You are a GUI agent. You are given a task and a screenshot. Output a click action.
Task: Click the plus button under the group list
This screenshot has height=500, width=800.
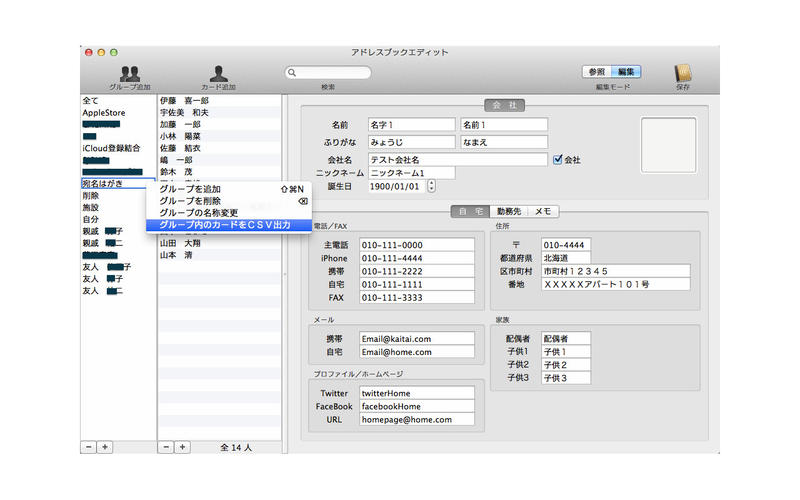105,447
